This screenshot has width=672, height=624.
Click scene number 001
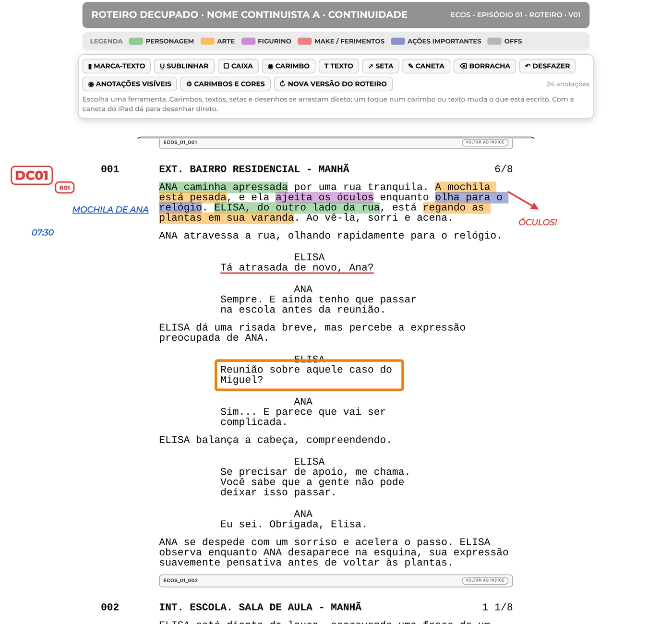[x=110, y=169]
